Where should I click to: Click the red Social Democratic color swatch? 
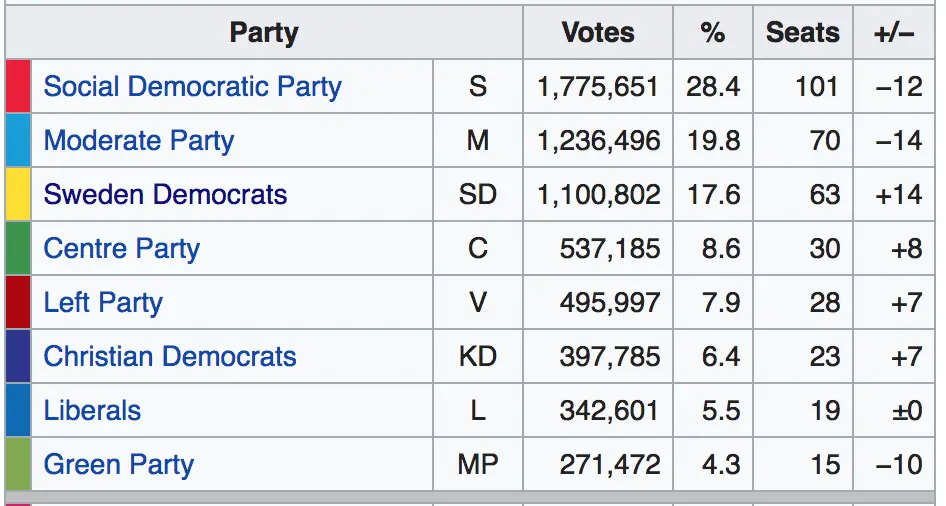(x=18, y=87)
